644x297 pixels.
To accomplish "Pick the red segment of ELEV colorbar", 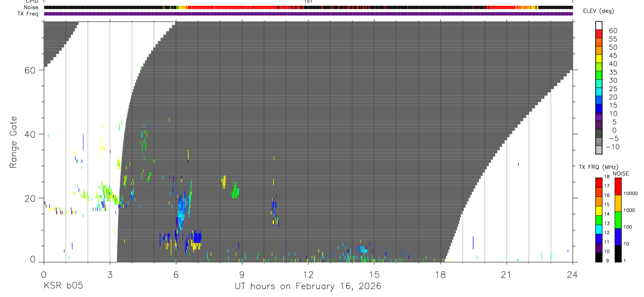I will 599,34.
